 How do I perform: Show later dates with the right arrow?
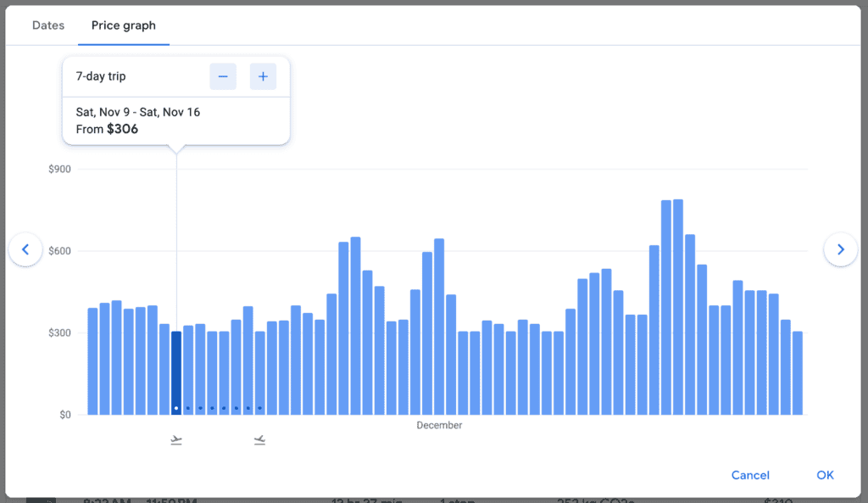[x=840, y=249]
